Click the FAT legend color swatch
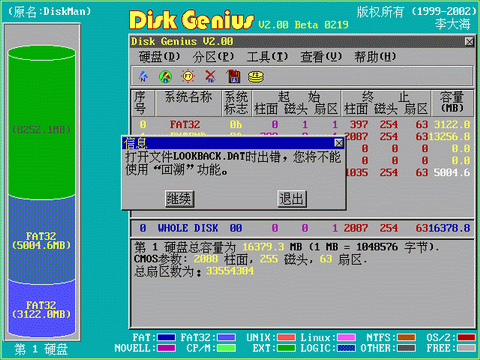This screenshot has width=480, height=360. click(x=166, y=338)
